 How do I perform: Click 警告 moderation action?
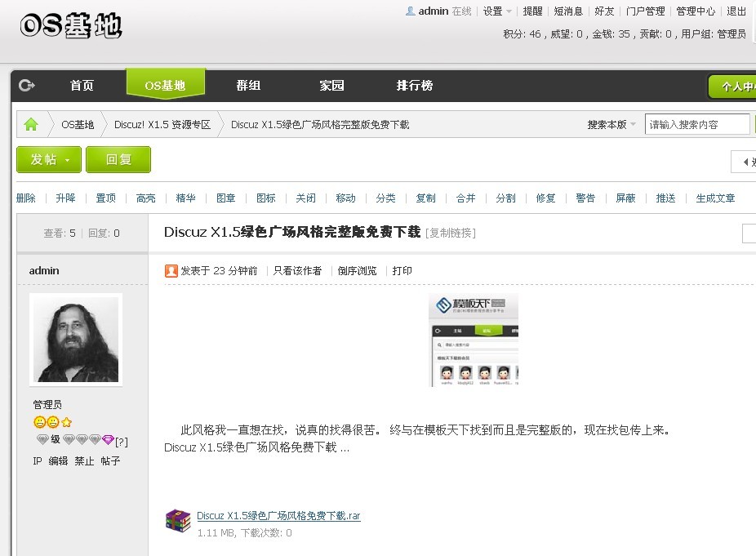pyautogui.click(x=586, y=198)
